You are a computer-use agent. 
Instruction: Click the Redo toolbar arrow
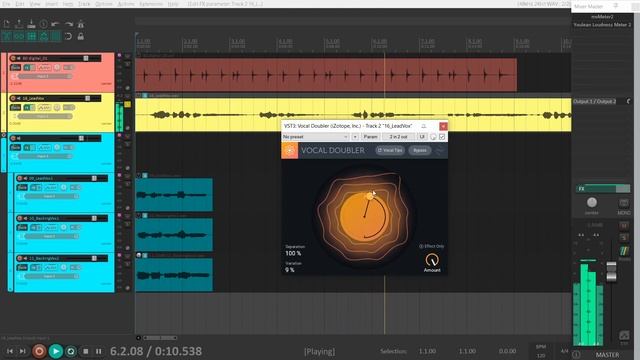pyautogui.click(x=68, y=24)
